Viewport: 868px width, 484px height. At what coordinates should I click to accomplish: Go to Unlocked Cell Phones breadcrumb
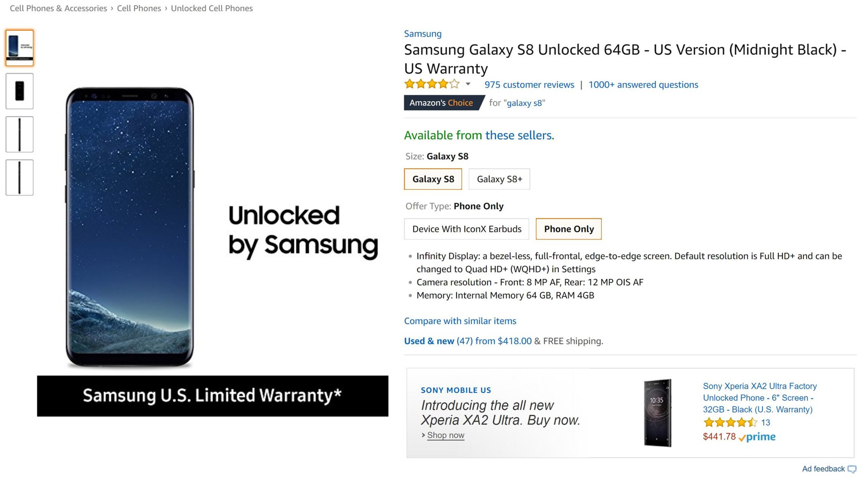(x=212, y=8)
